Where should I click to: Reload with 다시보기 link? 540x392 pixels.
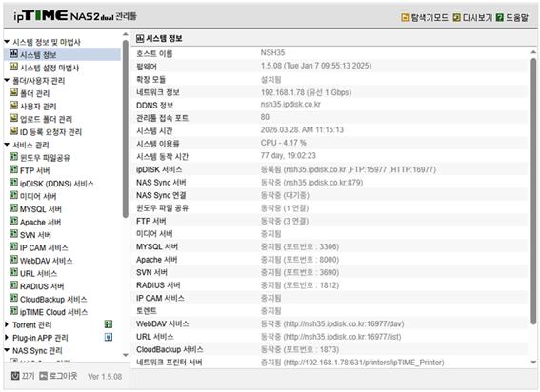(x=477, y=17)
